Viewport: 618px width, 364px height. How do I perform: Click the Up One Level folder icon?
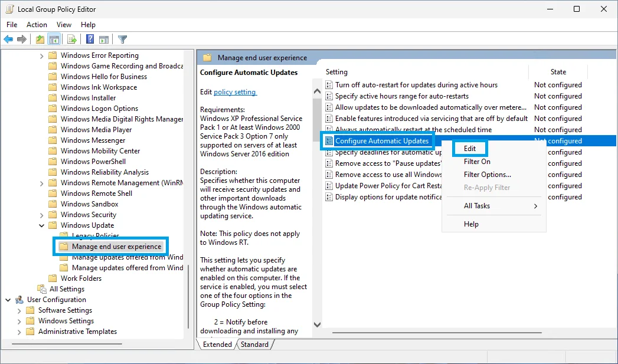click(x=40, y=40)
